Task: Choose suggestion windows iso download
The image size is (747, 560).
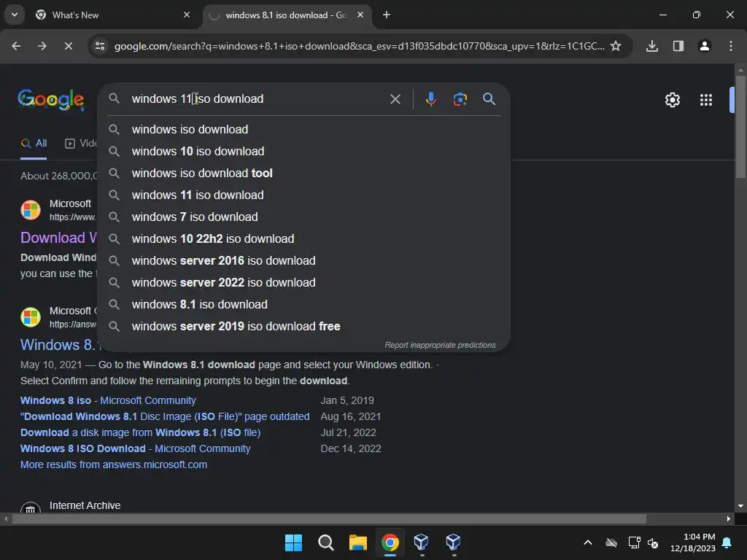Action: point(304,129)
